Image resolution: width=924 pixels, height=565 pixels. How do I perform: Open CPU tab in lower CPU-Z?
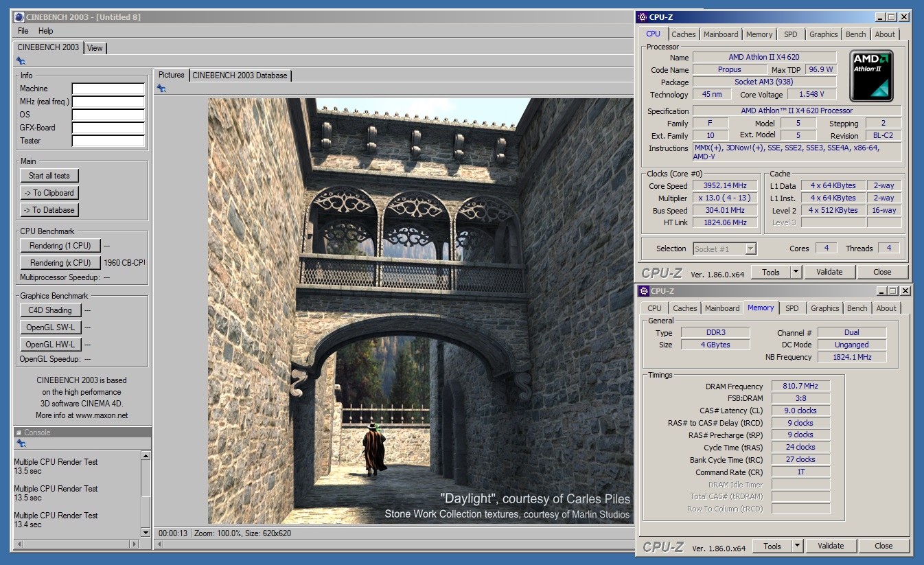(655, 308)
